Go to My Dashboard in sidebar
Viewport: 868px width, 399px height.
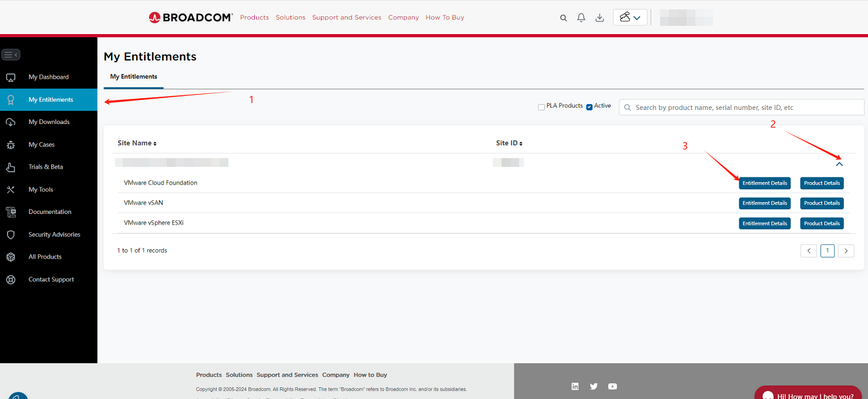pyautogui.click(x=49, y=77)
